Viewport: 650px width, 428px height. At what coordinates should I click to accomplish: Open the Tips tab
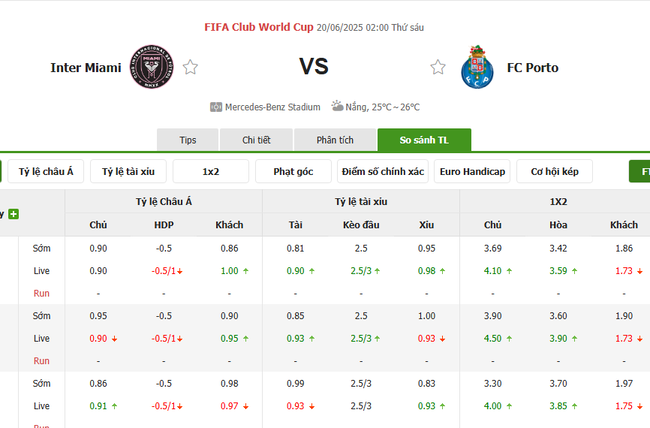(187, 140)
